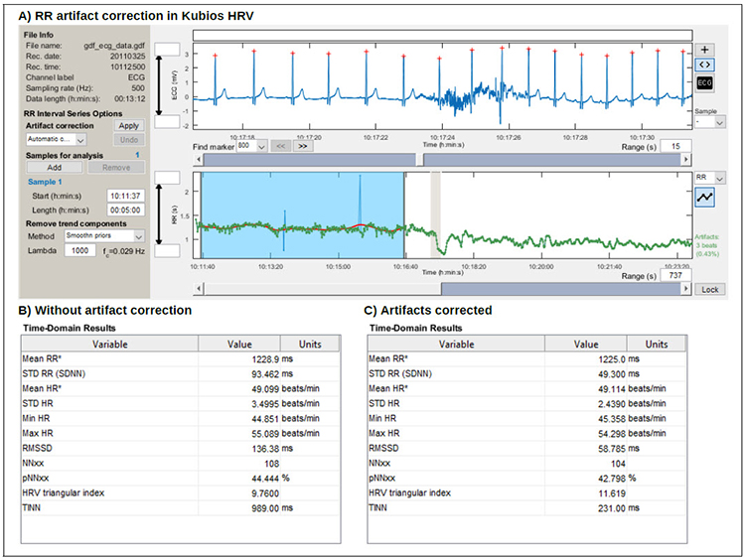Click the Sampling rate value 500
The image size is (745, 560).
pos(138,87)
